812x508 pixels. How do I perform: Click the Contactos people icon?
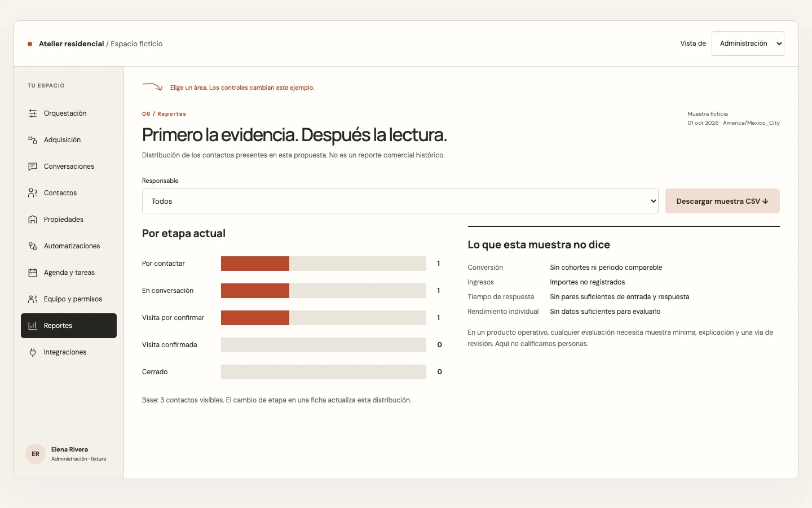tap(33, 193)
